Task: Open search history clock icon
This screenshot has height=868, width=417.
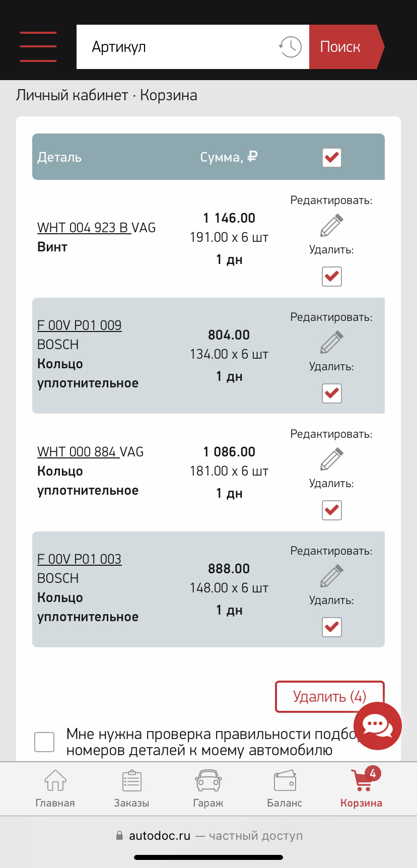Action: [x=290, y=47]
